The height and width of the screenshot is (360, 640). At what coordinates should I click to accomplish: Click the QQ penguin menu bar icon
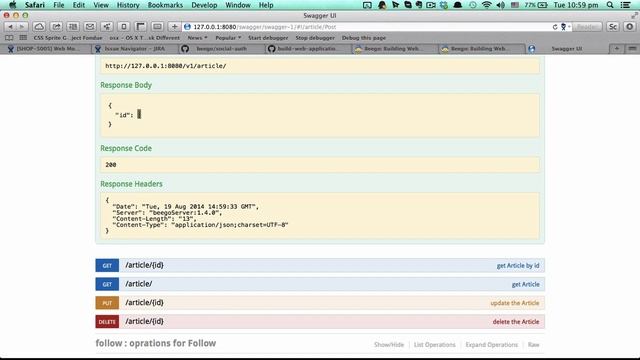click(382, 5)
